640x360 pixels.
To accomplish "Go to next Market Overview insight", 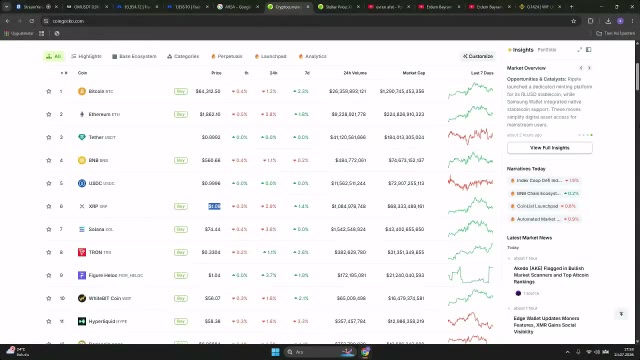I will (x=589, y=68).
